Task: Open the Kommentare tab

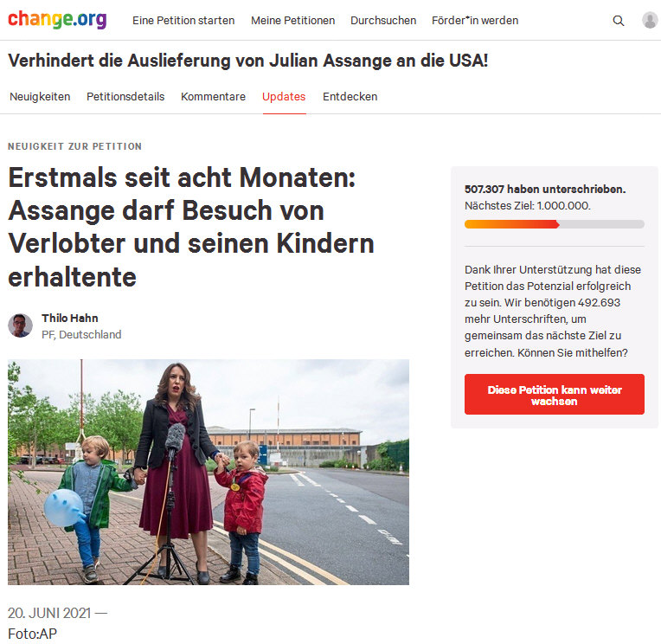Action: point(214,97)
